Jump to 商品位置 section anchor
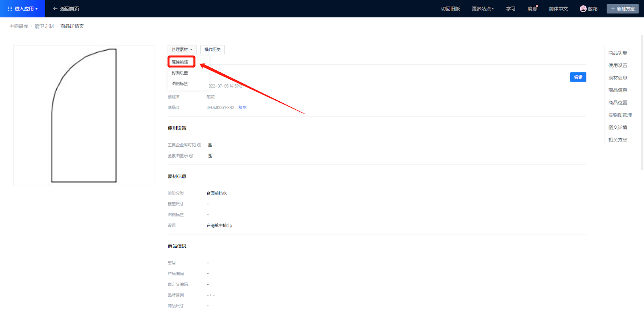The width and height of the screenshot is (644, 314). (x=618, y=103)
